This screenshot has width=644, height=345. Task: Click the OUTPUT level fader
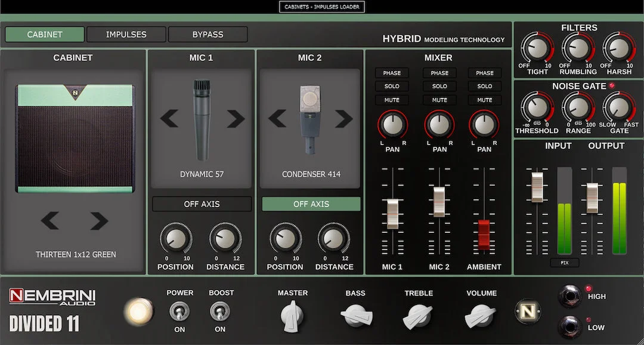pos(592,198)
